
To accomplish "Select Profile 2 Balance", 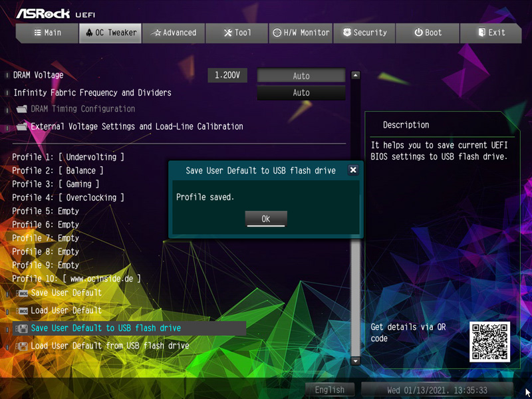I will click(x=58, y=171).
